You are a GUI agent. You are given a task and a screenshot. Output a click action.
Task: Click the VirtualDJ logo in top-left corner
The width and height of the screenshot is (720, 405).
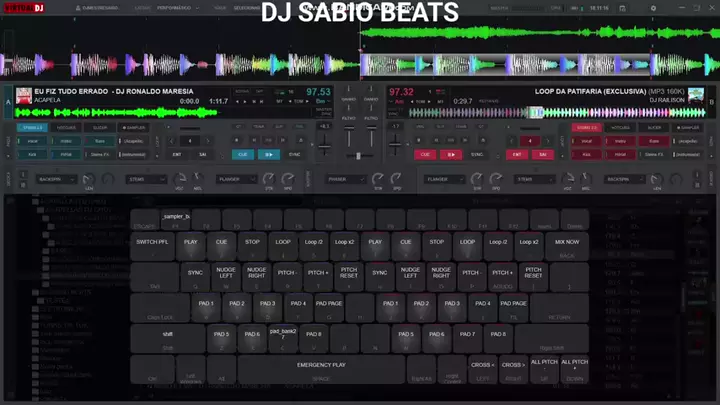click(22, 8)
